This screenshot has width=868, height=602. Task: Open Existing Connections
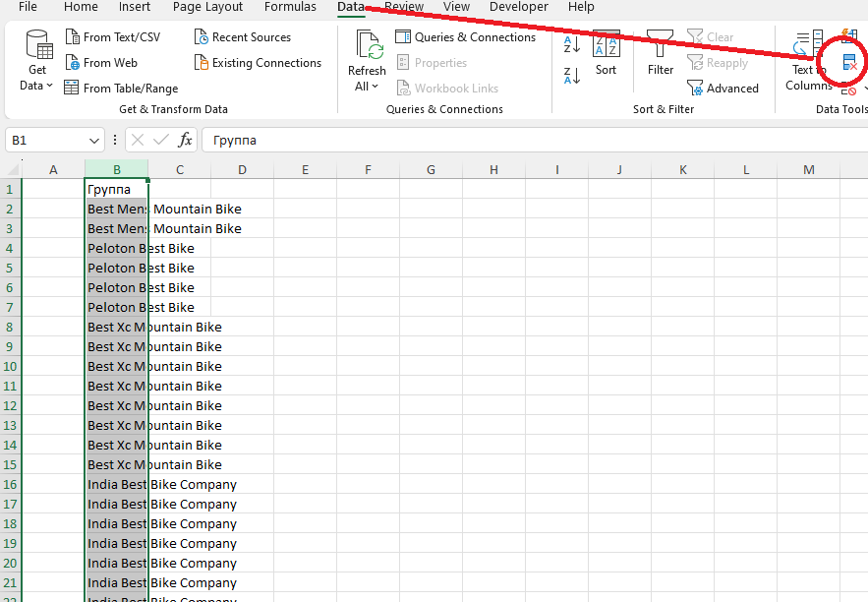(258, 63)
